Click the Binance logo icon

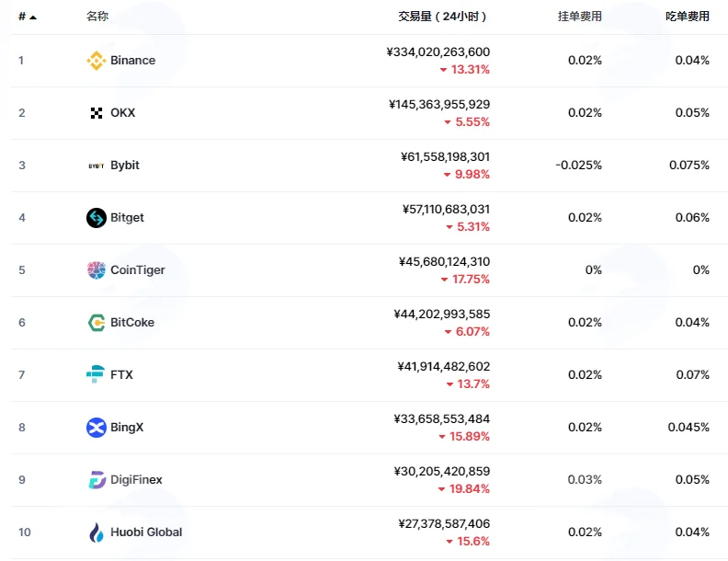[97, 61]
